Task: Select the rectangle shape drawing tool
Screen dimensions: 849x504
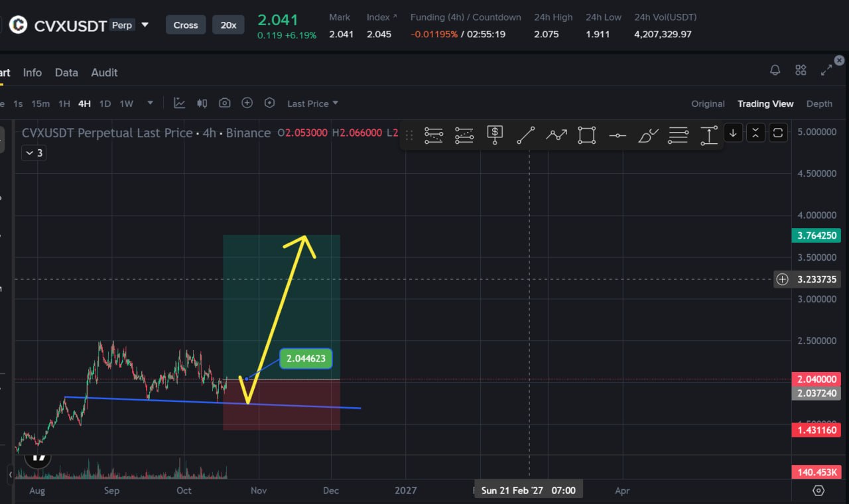Action: point(587,135)
